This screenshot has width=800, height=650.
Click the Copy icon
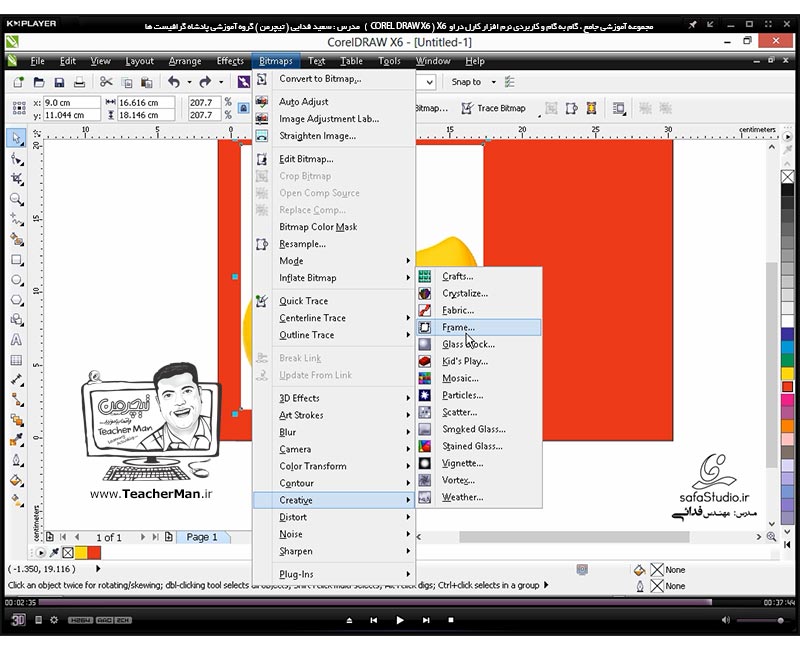click(127, 82)
